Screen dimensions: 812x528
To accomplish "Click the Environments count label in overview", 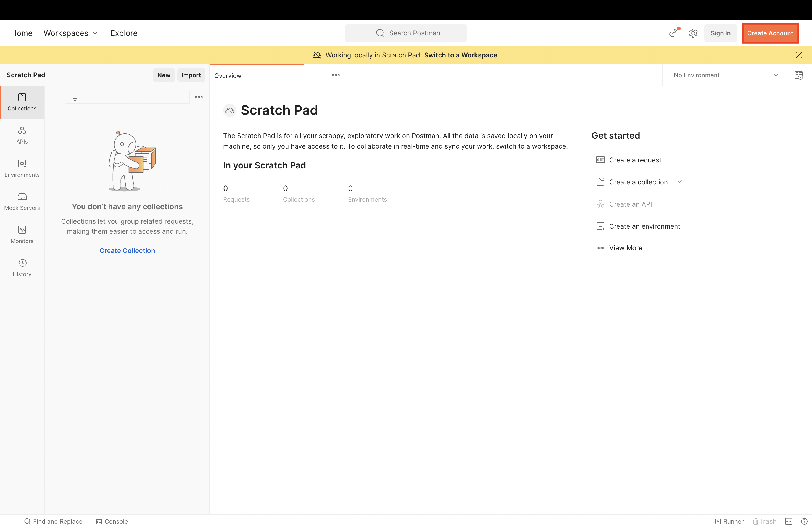I will [x=367, y=200].
